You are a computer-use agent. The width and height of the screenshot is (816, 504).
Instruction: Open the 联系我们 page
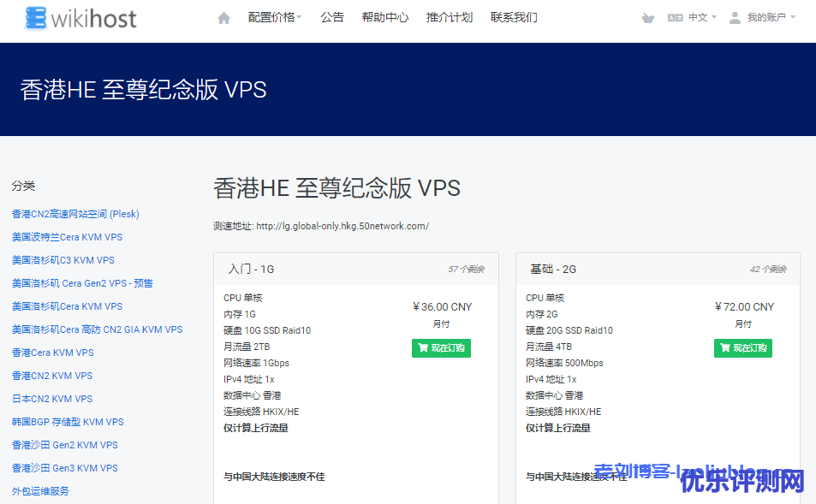coord(514,18)
